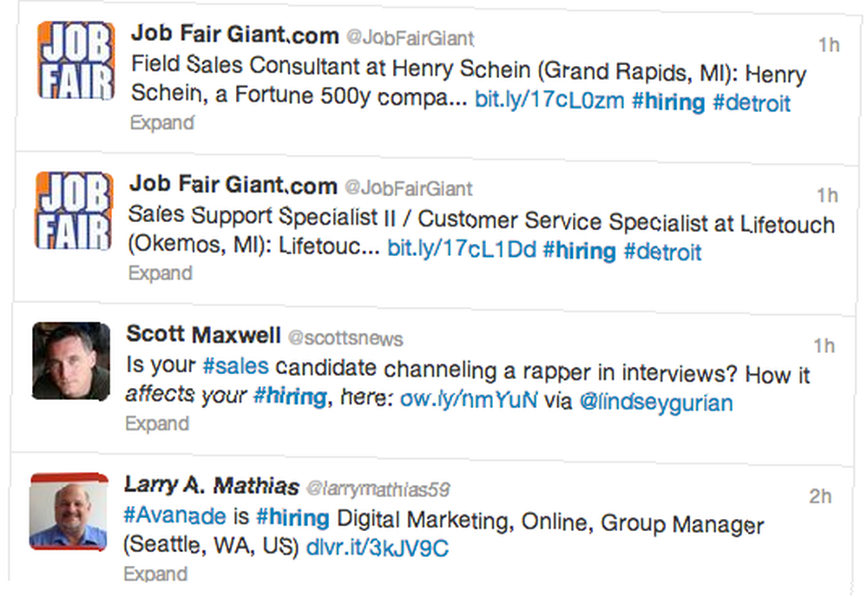
Task: Follow the ow.ly/nmYuN link
Action: [469, 398]
